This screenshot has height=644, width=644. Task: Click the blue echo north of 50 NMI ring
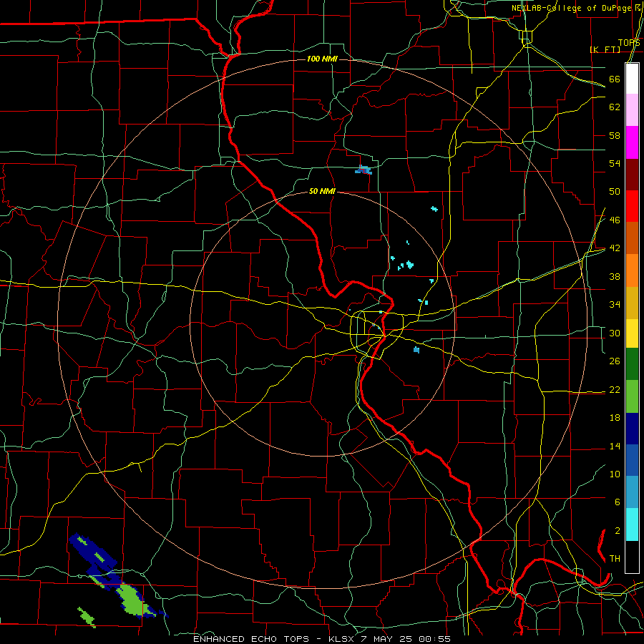[x=364, y=170]
